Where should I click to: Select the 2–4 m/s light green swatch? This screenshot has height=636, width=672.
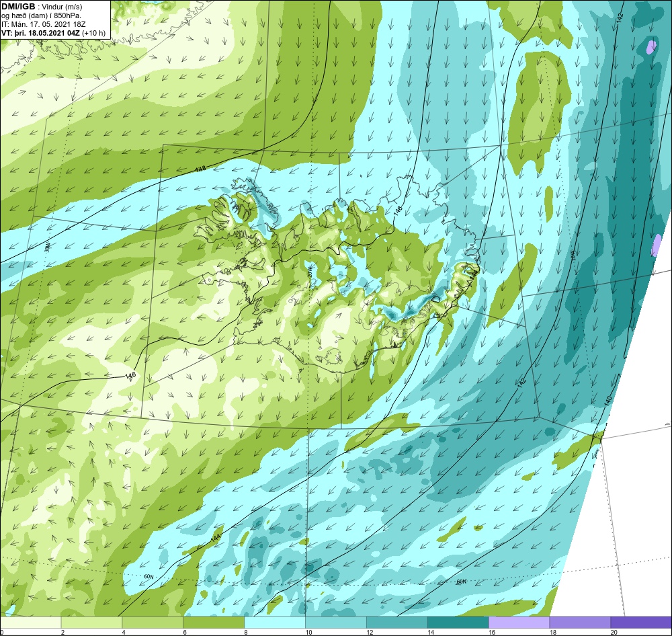(91, 622)
